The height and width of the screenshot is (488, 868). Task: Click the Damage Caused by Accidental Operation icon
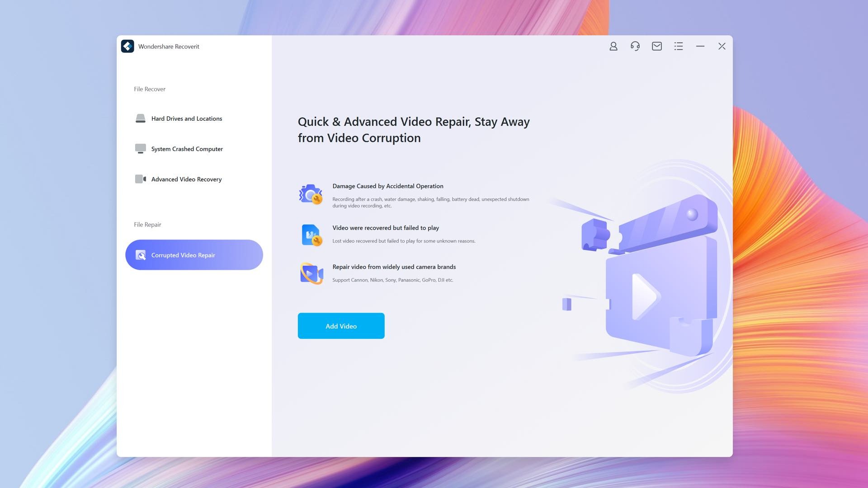point(311,194)
